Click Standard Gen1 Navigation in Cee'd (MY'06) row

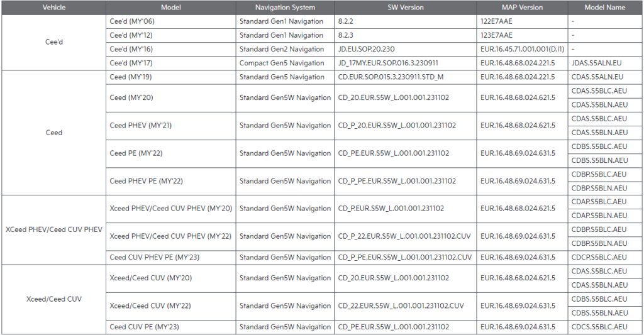285,21
